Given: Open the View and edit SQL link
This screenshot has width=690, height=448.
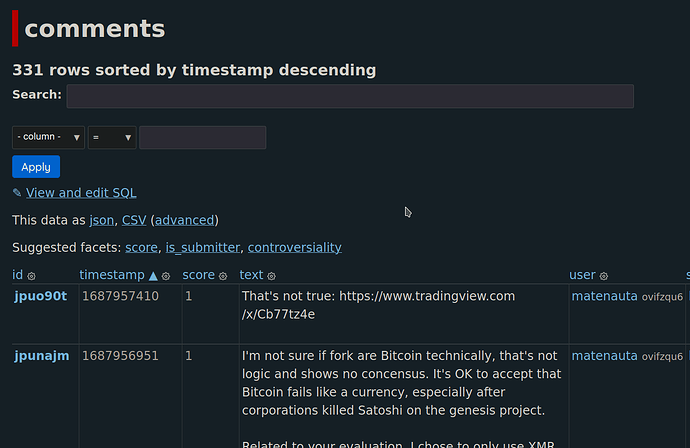Looking at the screenshot, I should pyautogui.click(x=81, y=193).
